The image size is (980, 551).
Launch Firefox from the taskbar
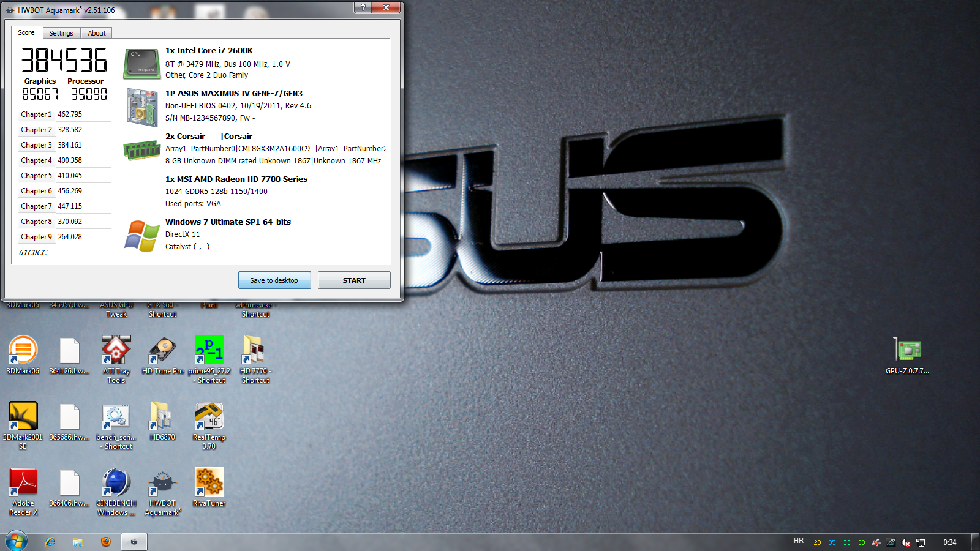point(106,542)
